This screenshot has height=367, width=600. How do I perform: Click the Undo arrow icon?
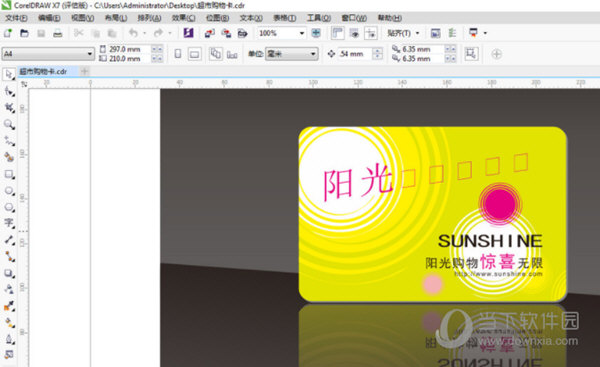coord(133,33)
